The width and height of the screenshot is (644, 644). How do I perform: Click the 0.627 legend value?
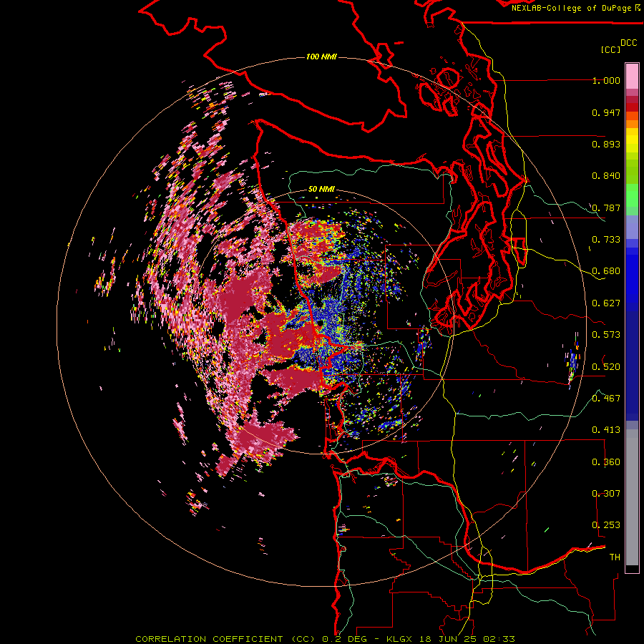[606, 303]
